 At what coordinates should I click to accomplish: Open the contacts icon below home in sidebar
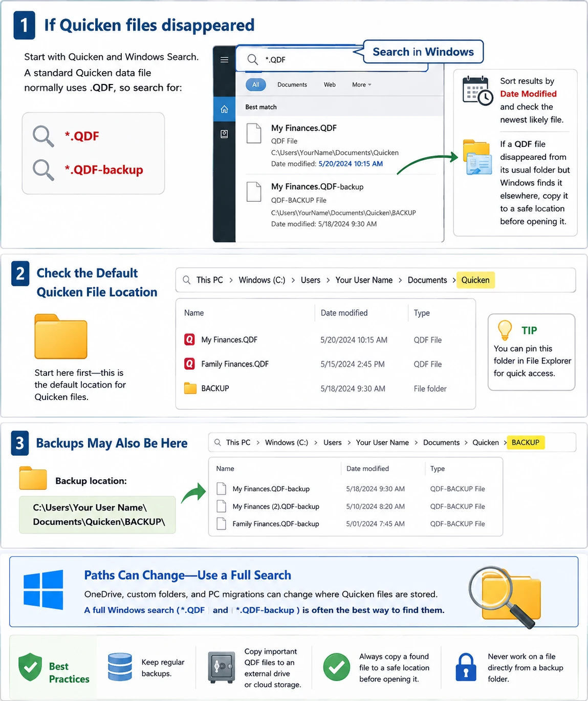[224, 134]
